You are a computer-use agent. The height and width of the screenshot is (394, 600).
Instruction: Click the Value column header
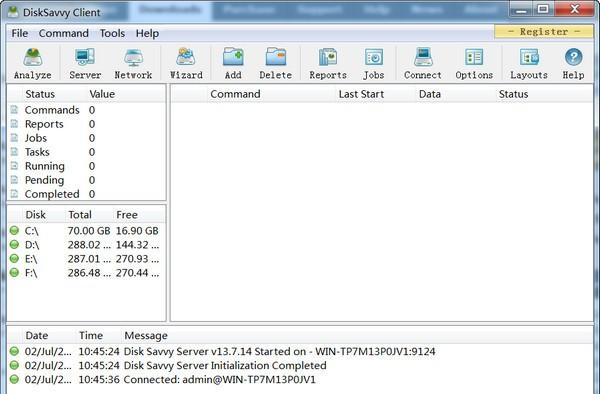102,94
